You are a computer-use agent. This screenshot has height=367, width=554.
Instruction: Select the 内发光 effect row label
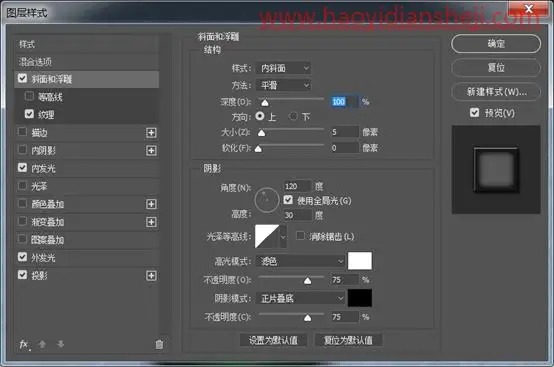click(43, 168)
